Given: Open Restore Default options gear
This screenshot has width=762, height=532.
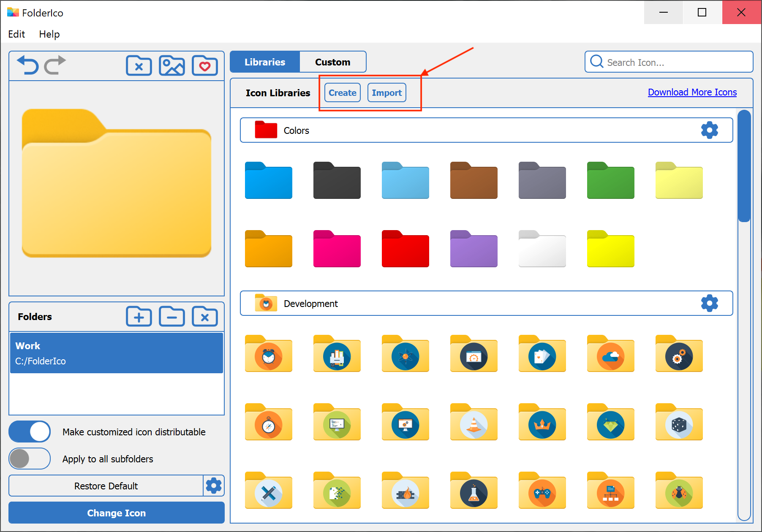Looking at the screenshot, I should click(x=214, y=486).
